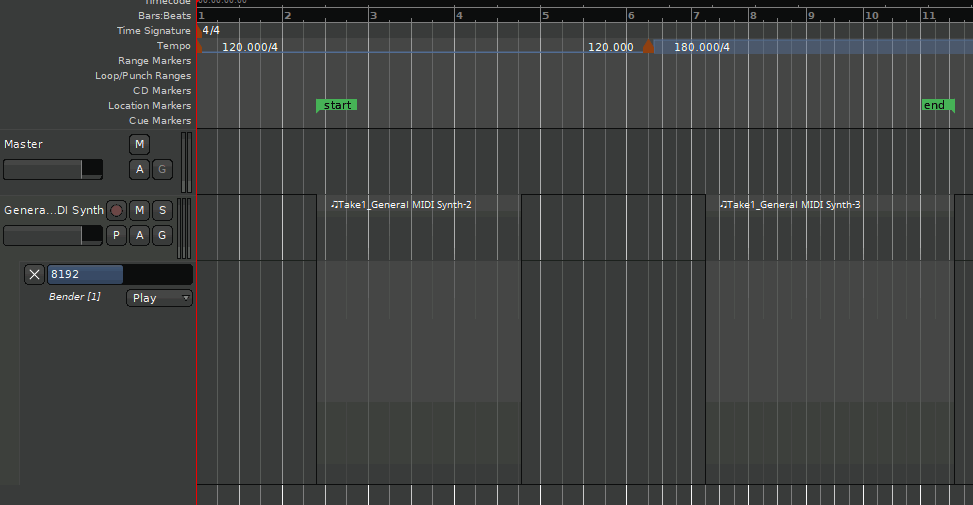This screenshot has height=505, width=973.
Task: Solo the General MIDI Synth track
Action: (x=161, y=210)
